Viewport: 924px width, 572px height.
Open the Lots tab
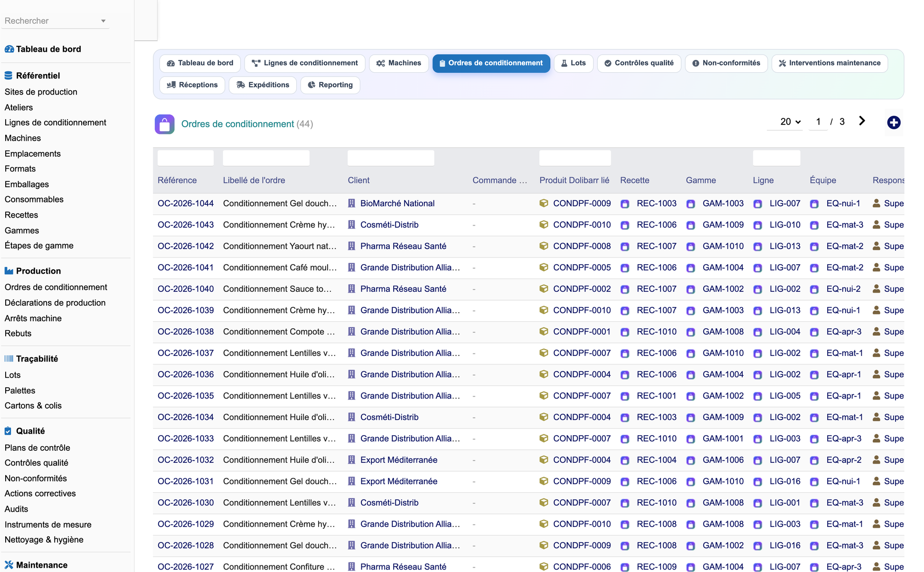pyautogui.click(x=574, y=63)
